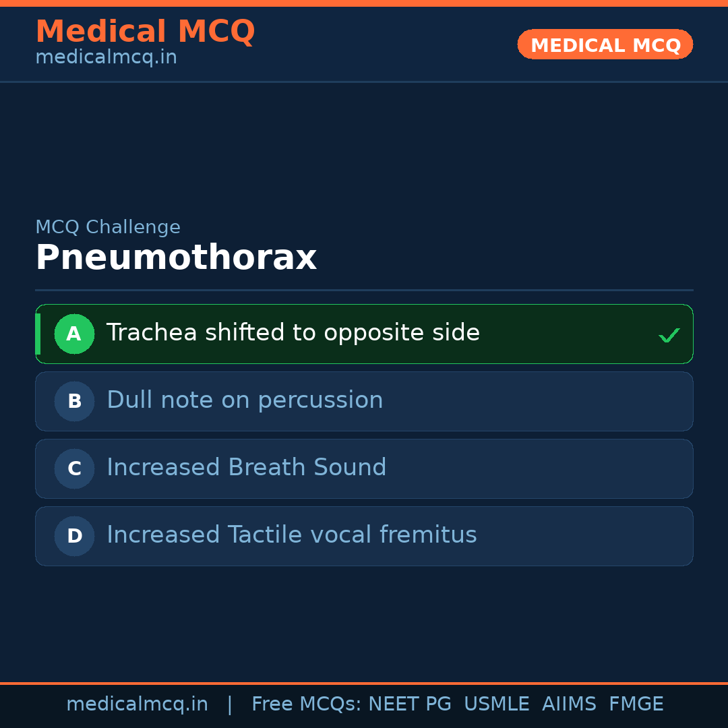728x728 pixels.
Task: Click the green bar left of option A
Action: click(x=38, y=334)
